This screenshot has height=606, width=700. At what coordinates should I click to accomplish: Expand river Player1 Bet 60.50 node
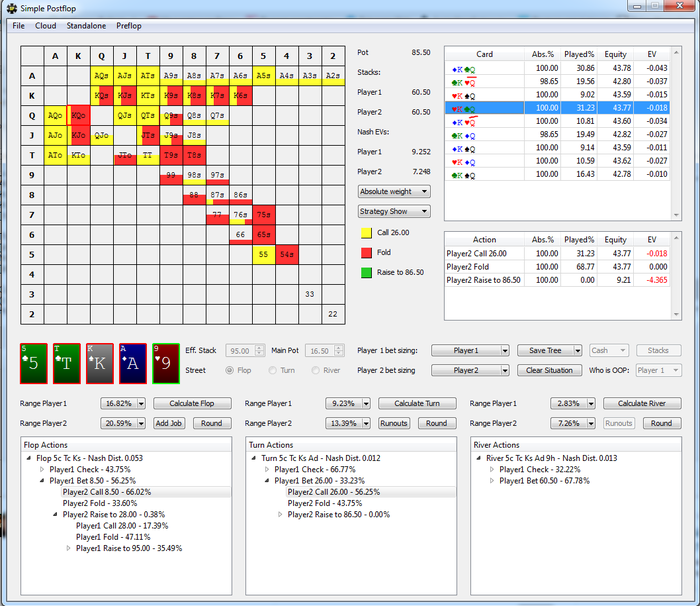492,481
